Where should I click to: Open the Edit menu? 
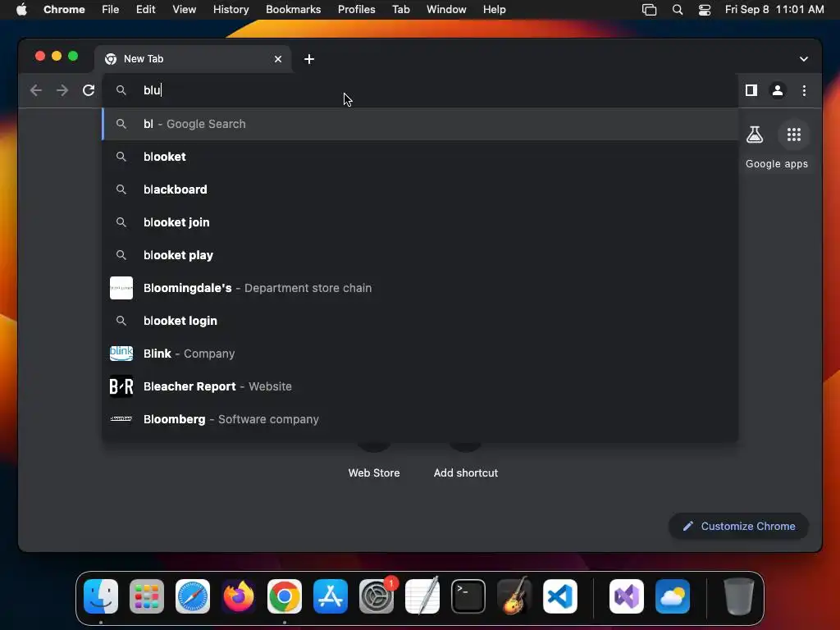point(145,10)
